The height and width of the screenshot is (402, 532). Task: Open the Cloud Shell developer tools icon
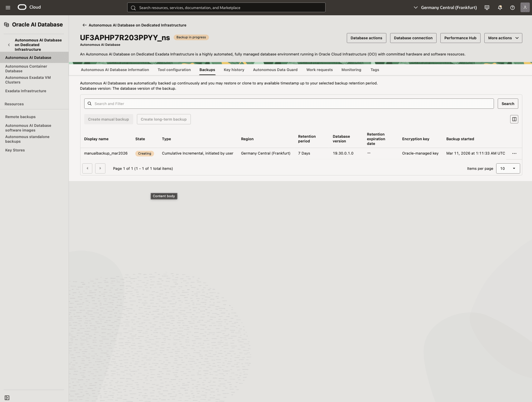(487, 7)
